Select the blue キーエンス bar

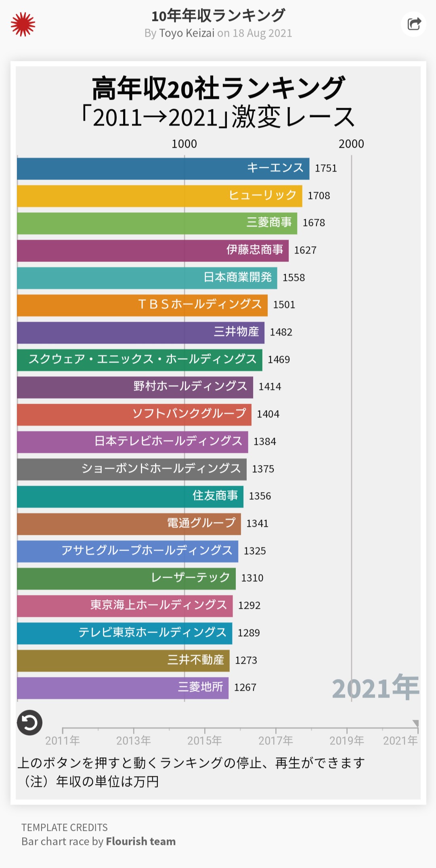pos(163,169)
